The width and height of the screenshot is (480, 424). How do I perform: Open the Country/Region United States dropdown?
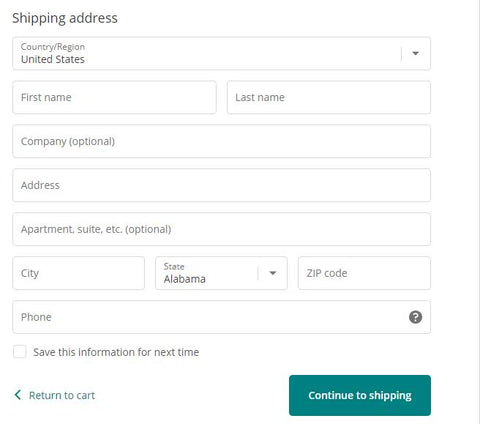(x=221, y=53)
